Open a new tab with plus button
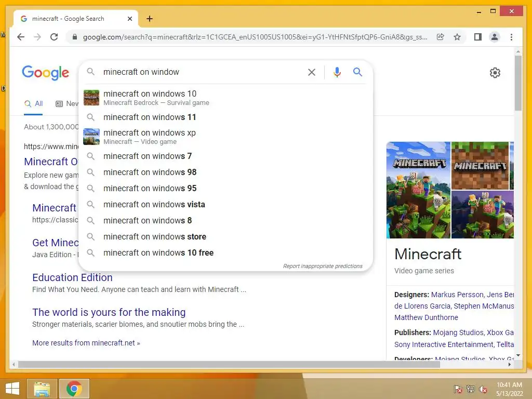 150,19
